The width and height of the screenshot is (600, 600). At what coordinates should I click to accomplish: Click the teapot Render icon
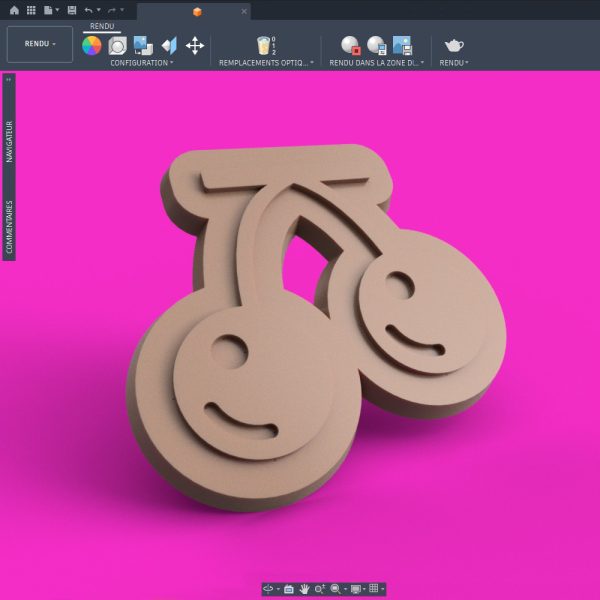[x=454, y=46]
